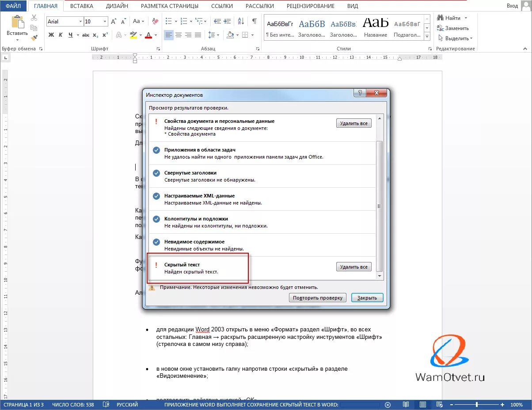Apply paragraph shading bucket icon

click(x=230, y=35)
